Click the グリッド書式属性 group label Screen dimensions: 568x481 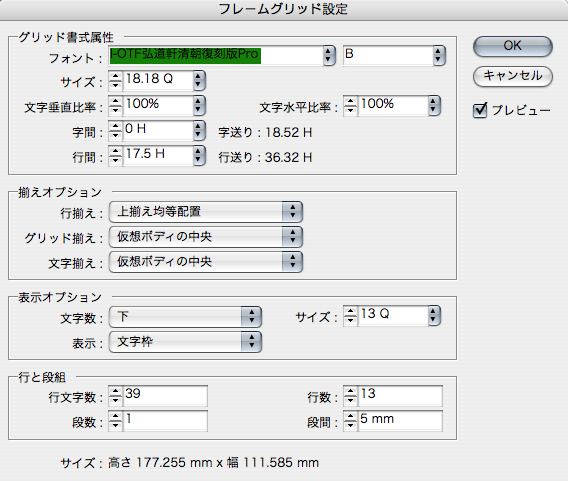point(66,37)
